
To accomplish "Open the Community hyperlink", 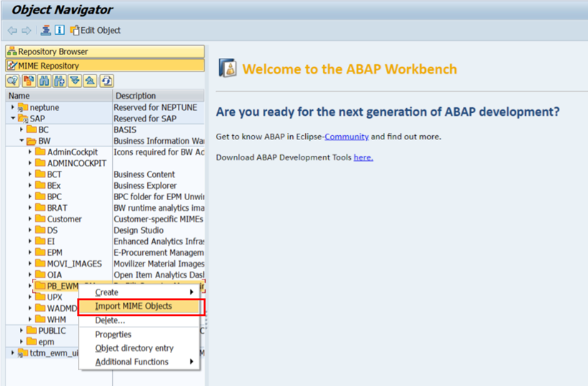I will point(347,137).
